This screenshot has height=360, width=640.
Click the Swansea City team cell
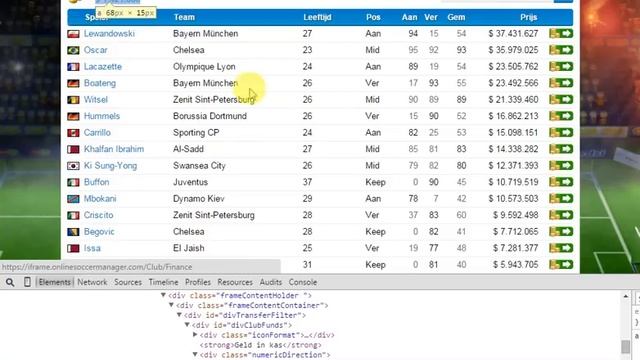click(199, 166)
